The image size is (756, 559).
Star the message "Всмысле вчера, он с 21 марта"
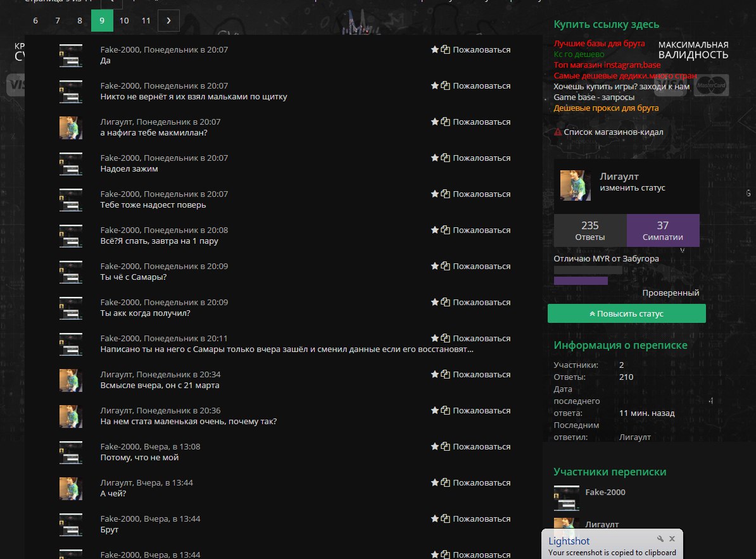434,374
